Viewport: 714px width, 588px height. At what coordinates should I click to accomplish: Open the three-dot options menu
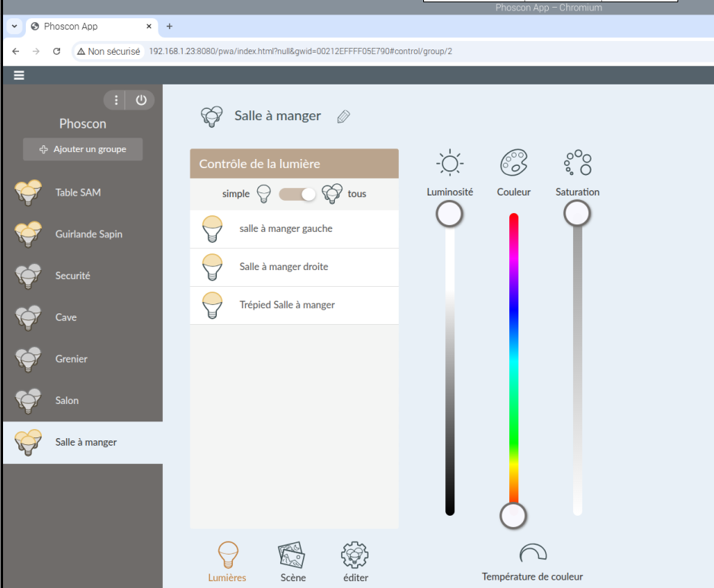[x=116, y=100]
